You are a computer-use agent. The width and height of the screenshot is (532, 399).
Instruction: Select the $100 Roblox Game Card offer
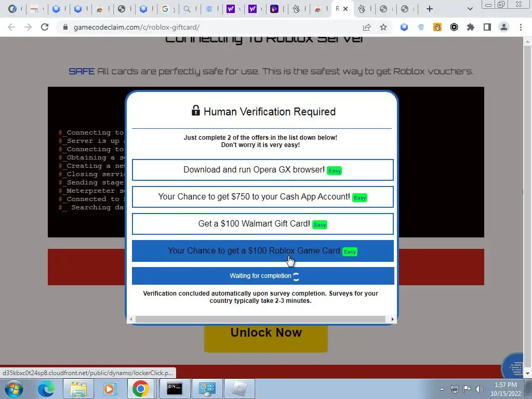[x=262, y=251]
